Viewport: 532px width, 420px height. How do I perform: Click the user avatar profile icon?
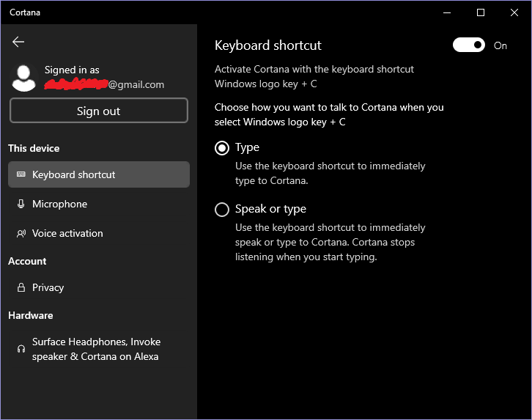(x=23, y=78)
